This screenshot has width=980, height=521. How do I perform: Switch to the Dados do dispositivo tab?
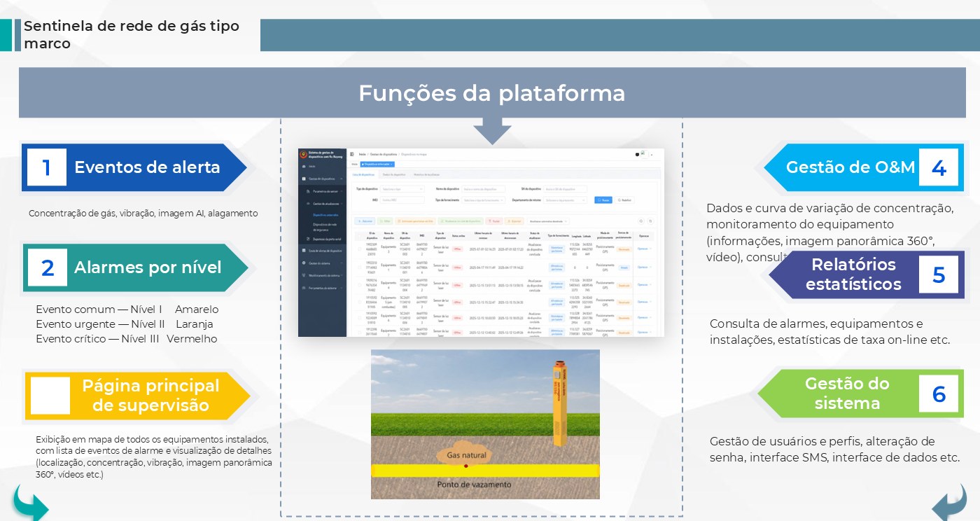(x=394, y=174)
